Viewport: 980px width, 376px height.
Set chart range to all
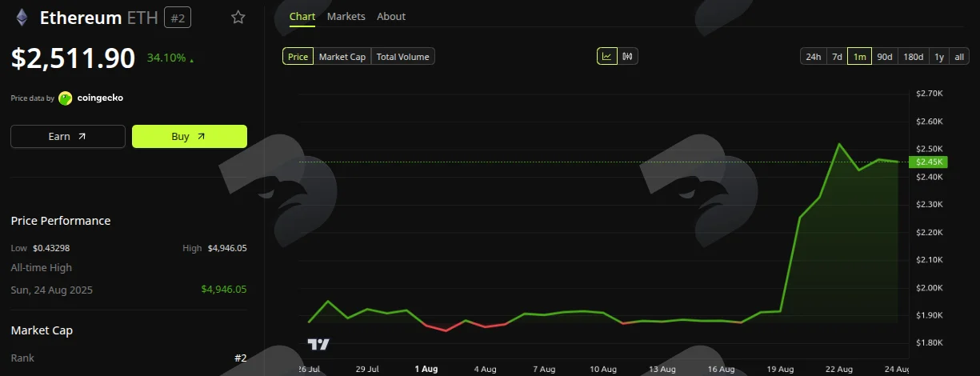coord(959,57)
